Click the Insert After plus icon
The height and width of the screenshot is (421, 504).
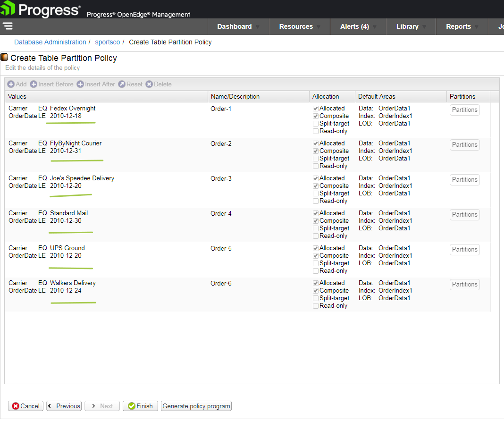click(80, 84)
